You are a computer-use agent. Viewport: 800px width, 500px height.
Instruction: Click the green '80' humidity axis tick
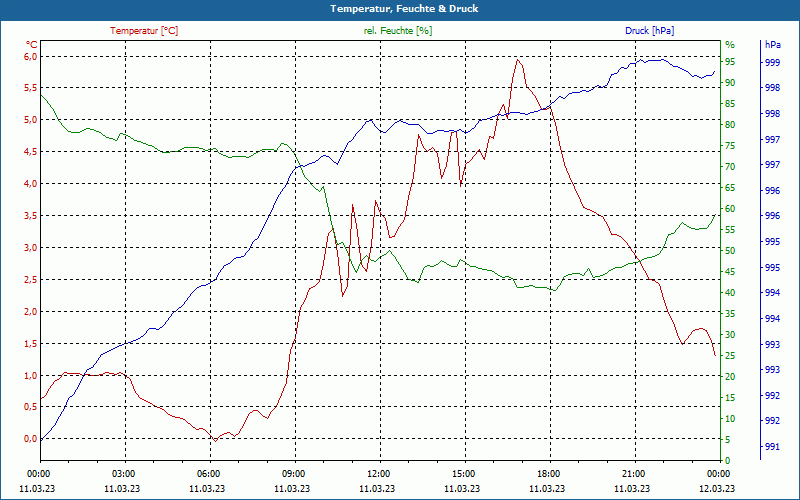[x=730, y=124]
